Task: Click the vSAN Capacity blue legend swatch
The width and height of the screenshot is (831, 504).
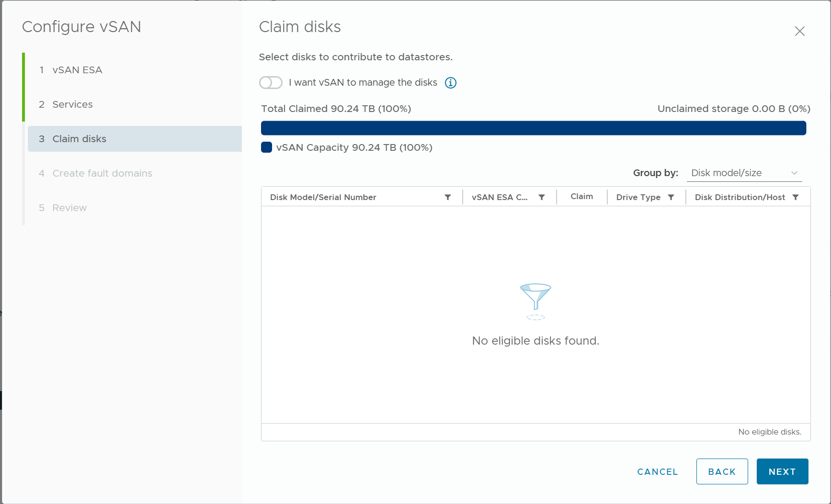Action: (267, 147)
